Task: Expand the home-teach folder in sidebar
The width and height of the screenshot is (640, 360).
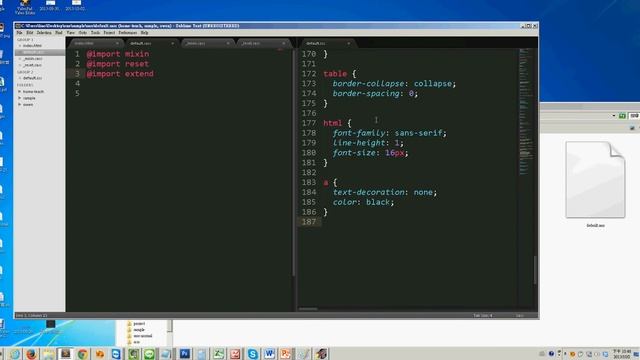Action: pos(19,92)
